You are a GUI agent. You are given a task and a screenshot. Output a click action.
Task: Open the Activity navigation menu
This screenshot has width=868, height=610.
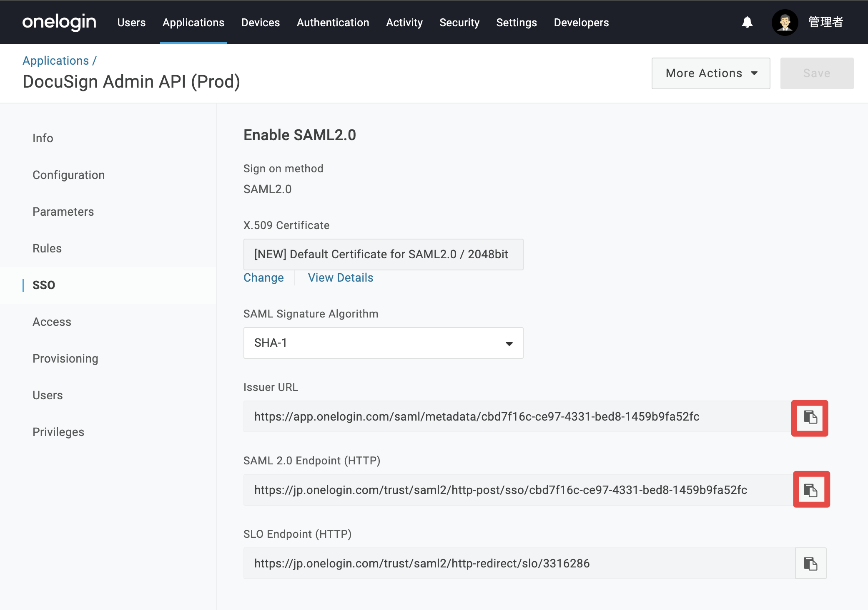tap(404, 23)
